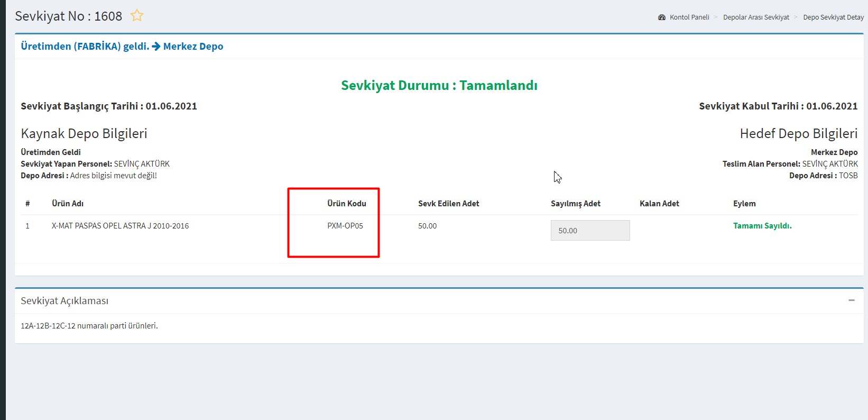Select the X-MAT PASPAS OPEL ASTRA product name
Viewport: 868px width, 420px height.
coord(120,226)
